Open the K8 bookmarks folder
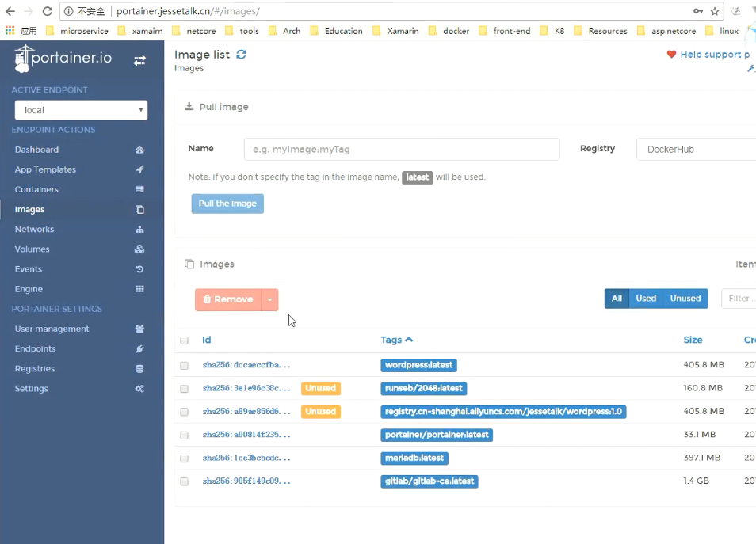 coord(552,31)
